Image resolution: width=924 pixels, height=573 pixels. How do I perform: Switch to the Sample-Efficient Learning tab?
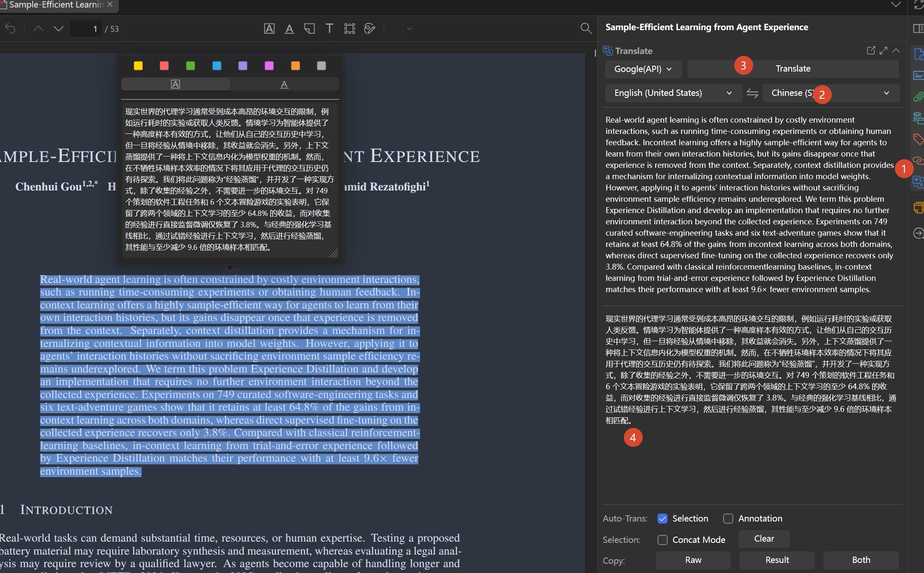[x=56, y=5]
